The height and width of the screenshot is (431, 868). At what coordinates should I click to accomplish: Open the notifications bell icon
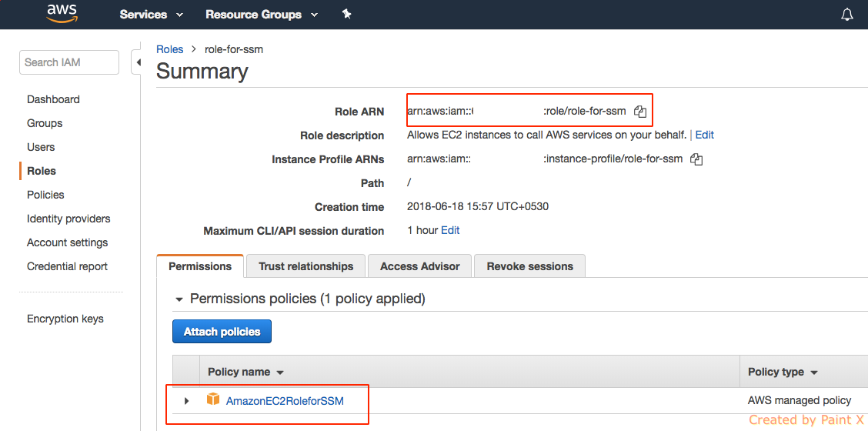click(x=847, y=15)
